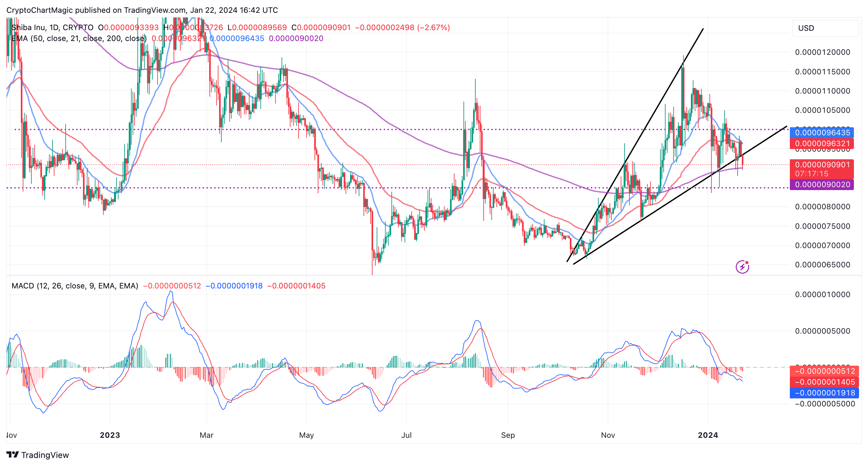Screen dimensions: 868x466
Task: Open the USD currency selector
Action: 825,28
